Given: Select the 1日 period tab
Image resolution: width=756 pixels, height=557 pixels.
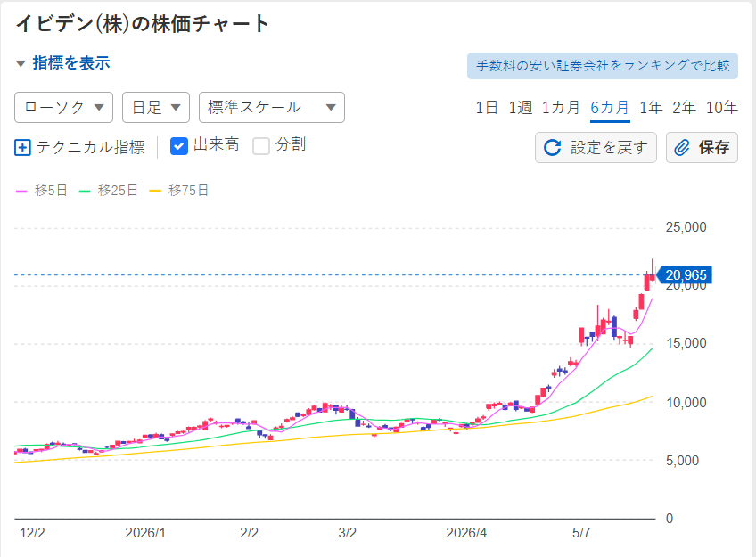Looking at the screenshot, I should click(486, 108).
